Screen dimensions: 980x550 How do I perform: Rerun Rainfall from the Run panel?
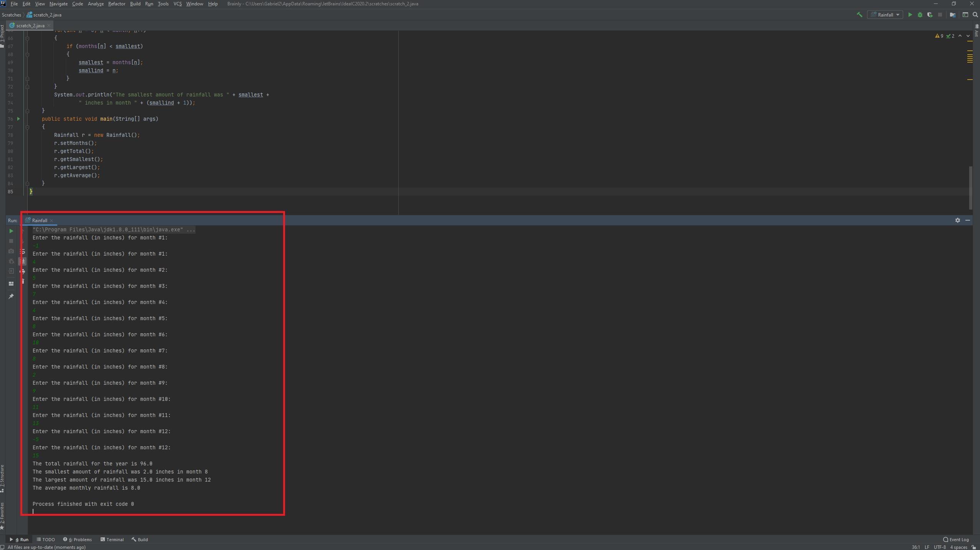point(11,231)
